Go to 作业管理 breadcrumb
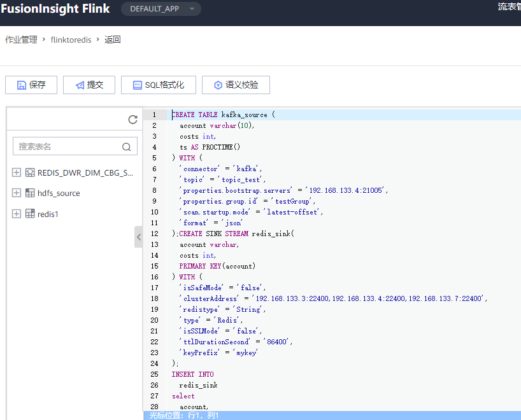521x420 pixels. (21, 40)
